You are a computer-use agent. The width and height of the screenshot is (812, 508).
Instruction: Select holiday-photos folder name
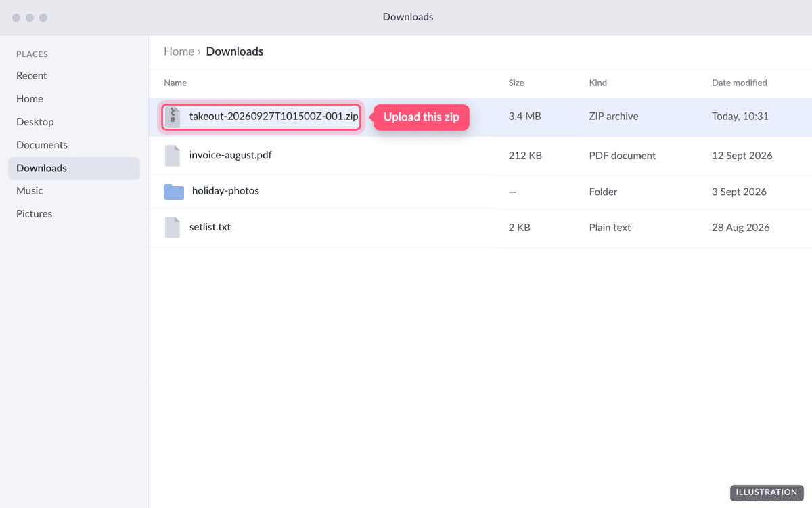pyautogui.click(x=225, y=191)
